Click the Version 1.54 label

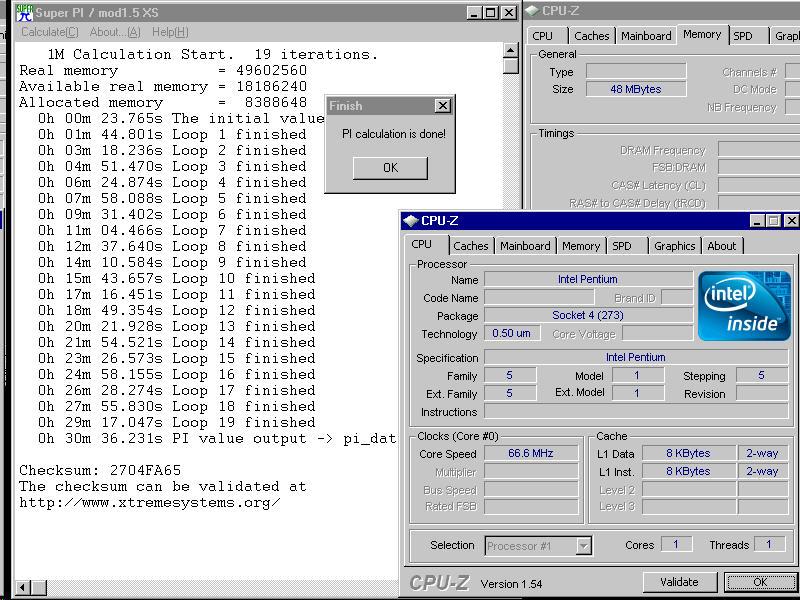(x=511, y=584)
